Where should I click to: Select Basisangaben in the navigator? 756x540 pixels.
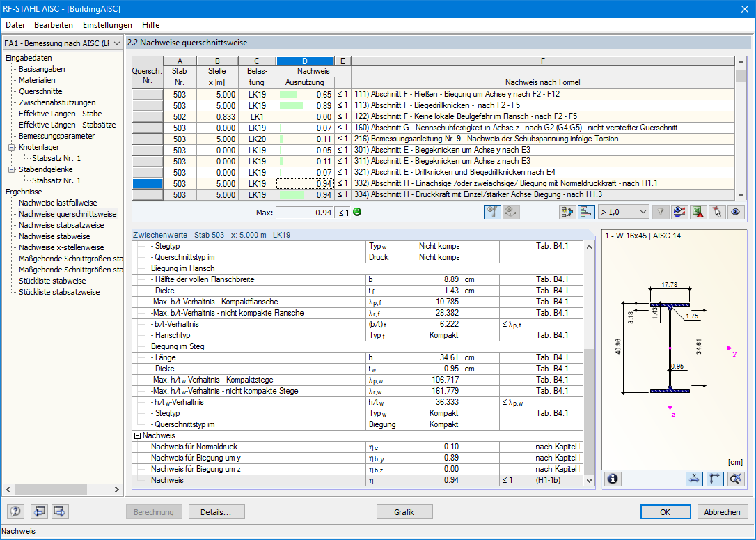(42, 69)
